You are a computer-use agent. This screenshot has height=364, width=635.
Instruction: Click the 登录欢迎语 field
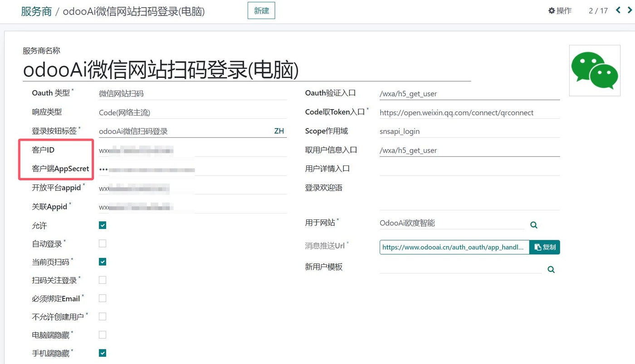469,196
